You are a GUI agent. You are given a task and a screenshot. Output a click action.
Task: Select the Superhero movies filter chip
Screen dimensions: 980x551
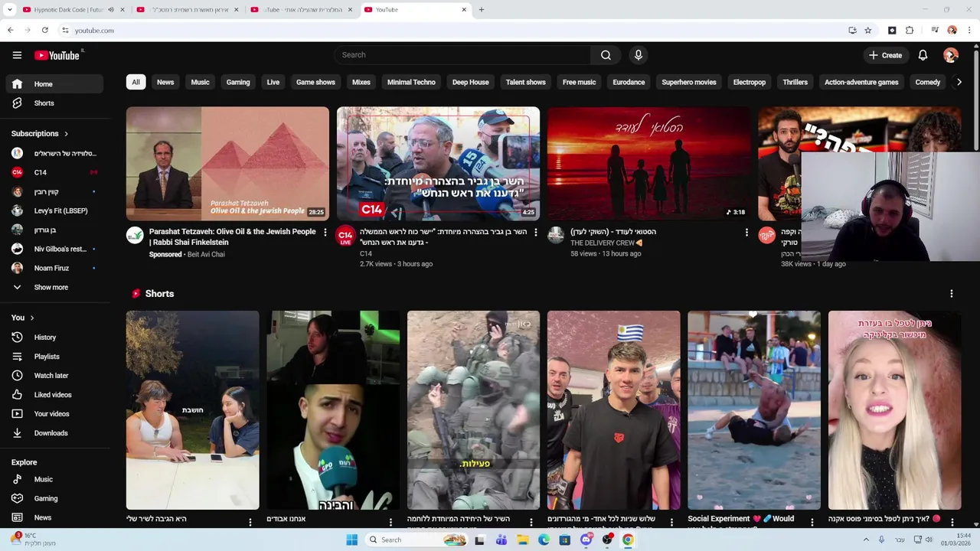click(x=689, y=83)
